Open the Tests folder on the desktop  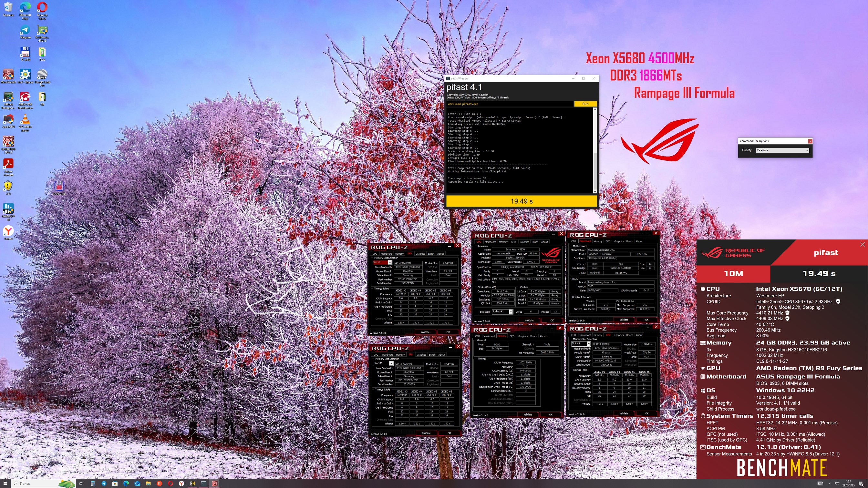click(42, 54)
